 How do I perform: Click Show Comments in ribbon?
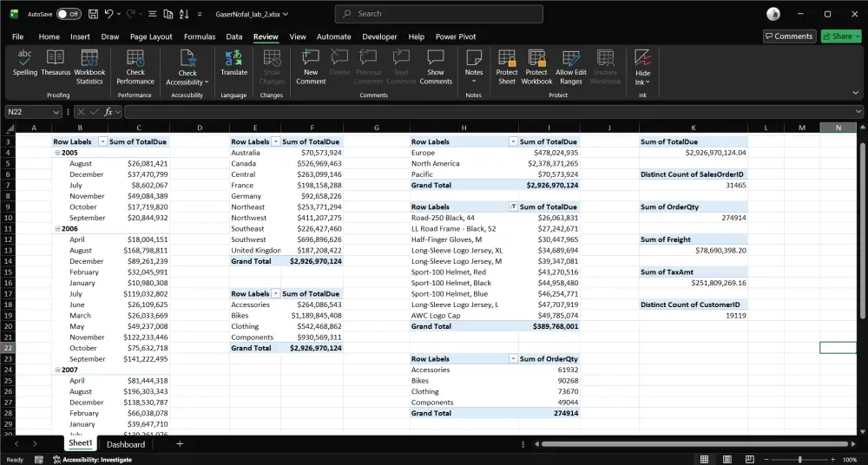(436, 67)
